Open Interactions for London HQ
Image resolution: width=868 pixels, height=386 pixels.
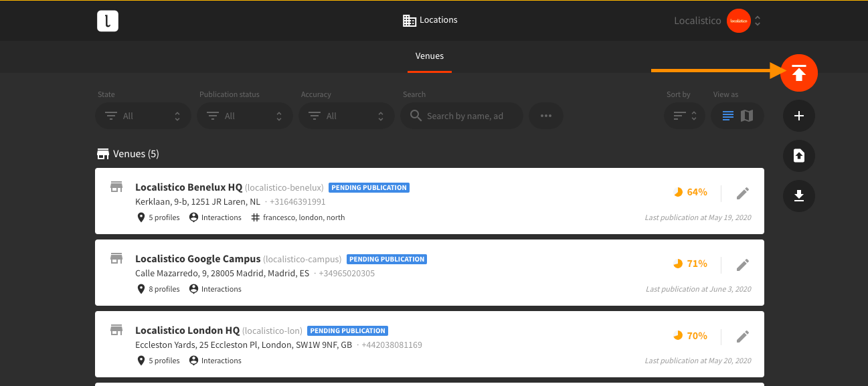[x=215, y=361]
